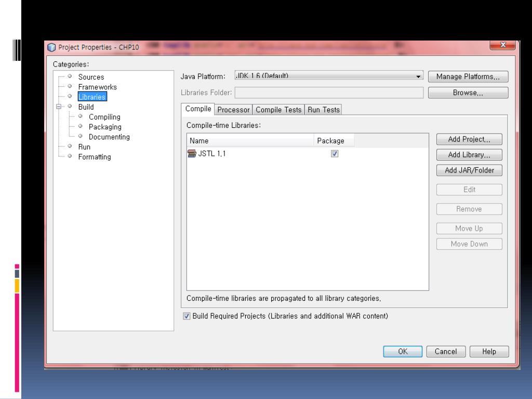Click the JSTL 1.1 library books icon
The image size is (532, 399).
tap(192, 154)
